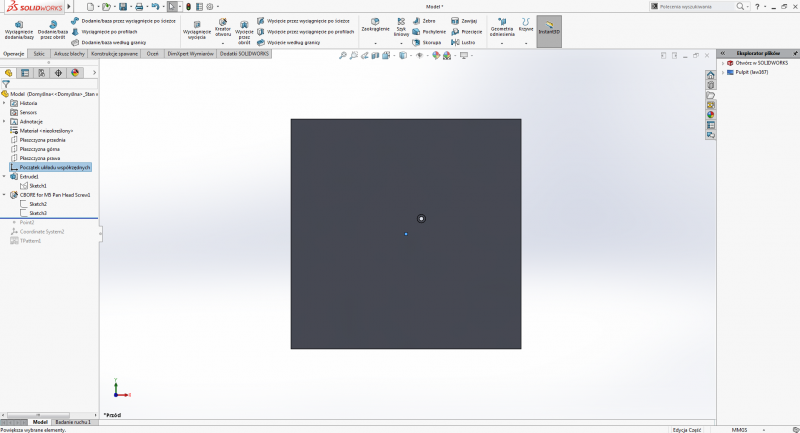Click the filter funnel in feature tree
800x433 pixels.
pos(7,84)
